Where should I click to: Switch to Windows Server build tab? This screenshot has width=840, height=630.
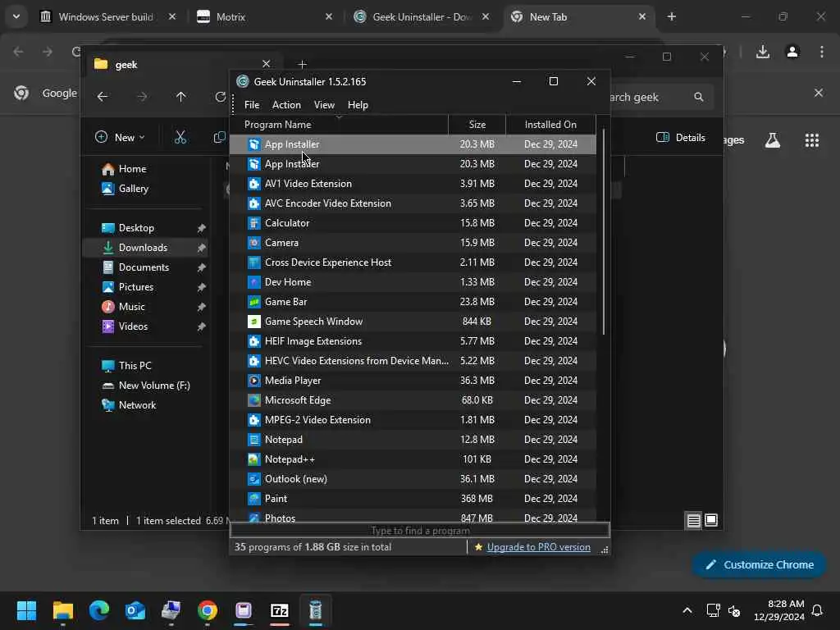pyautogui.click(x=107, y=17)
